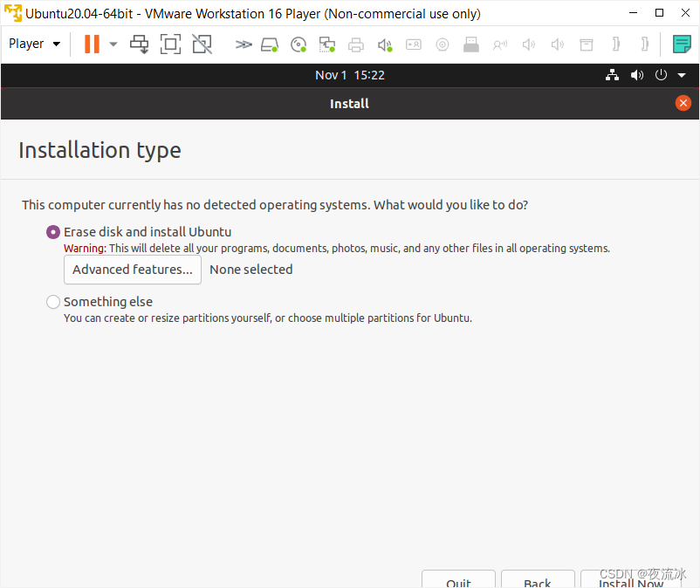
Task: Click the VMware logo in title bar
Action: click(13, 13)
